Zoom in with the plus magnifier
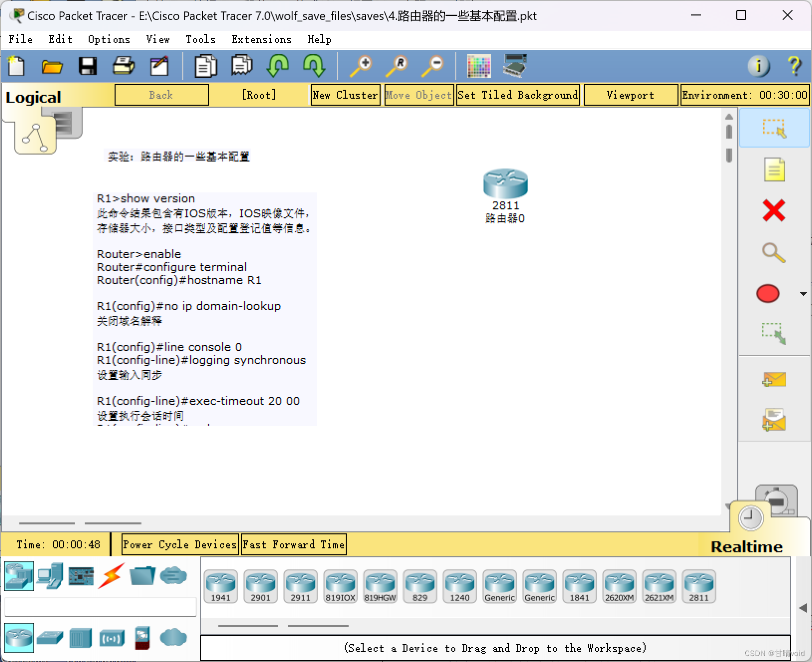Screen dimensions: 812x662 coord(361,65)
